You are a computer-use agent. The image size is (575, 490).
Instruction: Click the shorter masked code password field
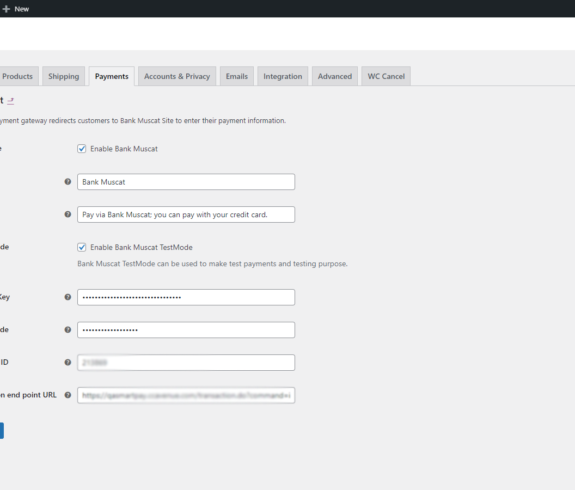pos(186,330)
